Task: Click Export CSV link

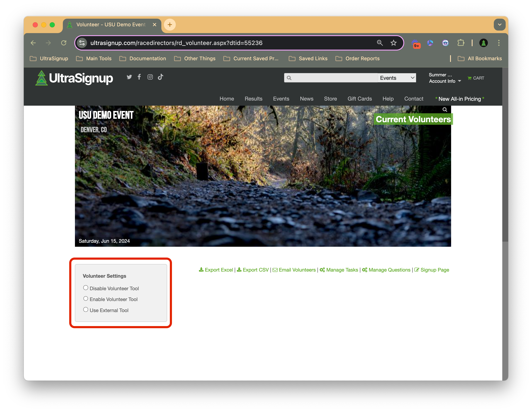Action: pos(253,270)
